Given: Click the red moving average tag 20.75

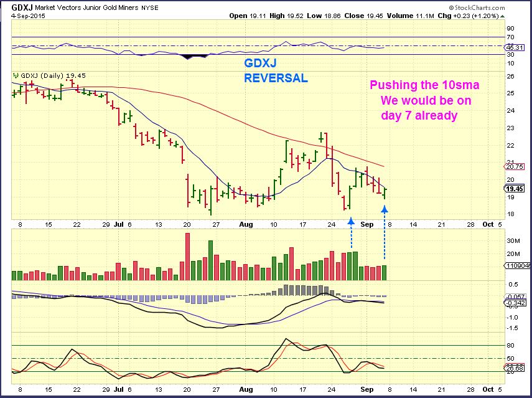Looking at the screenshot, I should point(515,166).
